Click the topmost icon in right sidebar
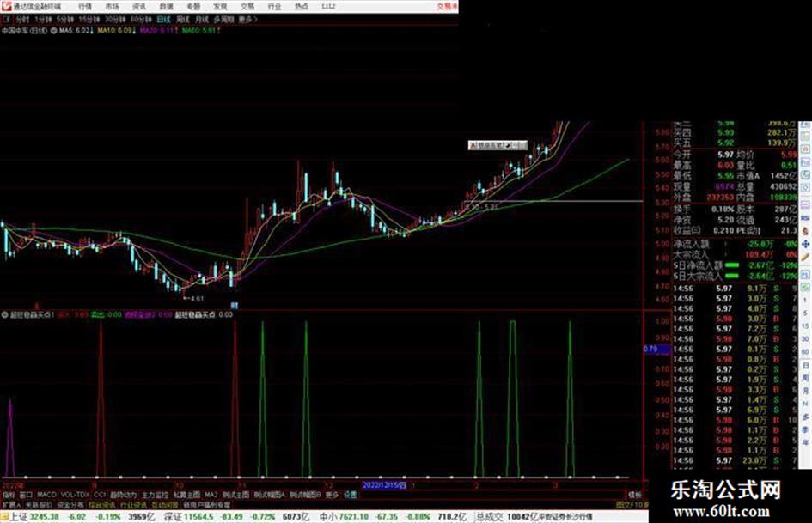 (806, 126)
